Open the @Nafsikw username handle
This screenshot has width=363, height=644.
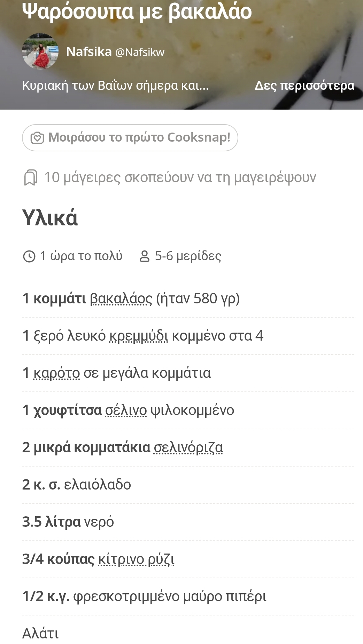pyautogui.click(x=140, y=52)
